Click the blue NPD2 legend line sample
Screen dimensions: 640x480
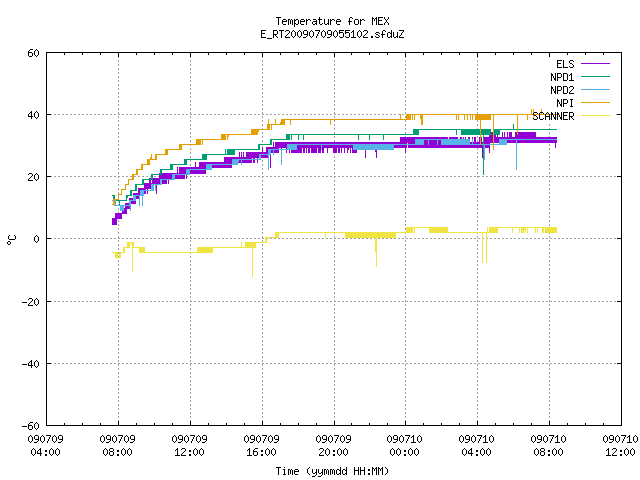pyautogui.click(x=595, y=90)
